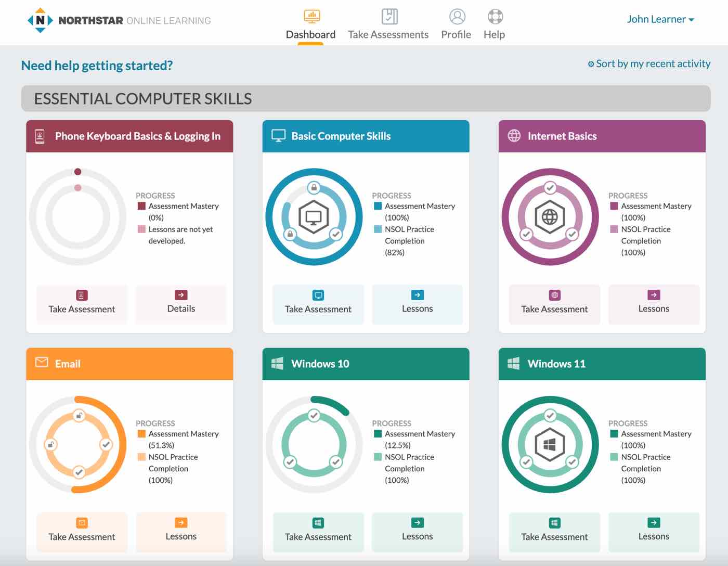Click Need help getting started link
Screen dimensions: 728x566
click(x=97, y=66)
